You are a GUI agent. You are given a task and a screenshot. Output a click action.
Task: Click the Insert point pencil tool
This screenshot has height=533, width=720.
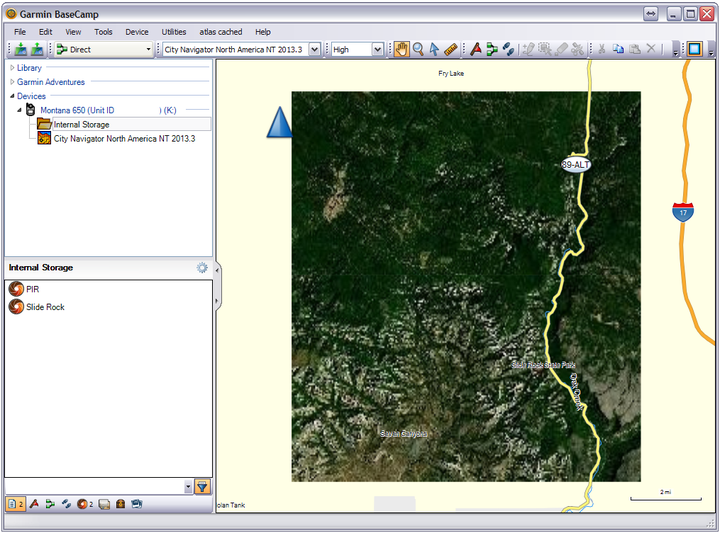click(x=529, y=49)
